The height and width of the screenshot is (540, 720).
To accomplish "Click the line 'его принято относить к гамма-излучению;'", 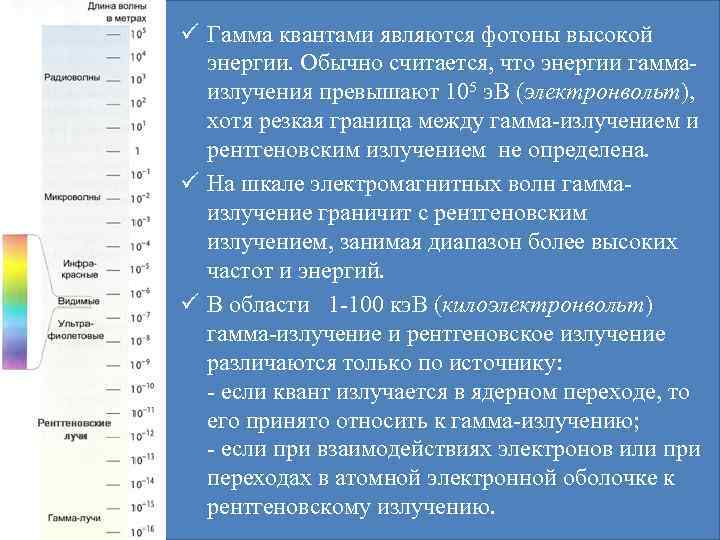I will [x=423, y=422].
